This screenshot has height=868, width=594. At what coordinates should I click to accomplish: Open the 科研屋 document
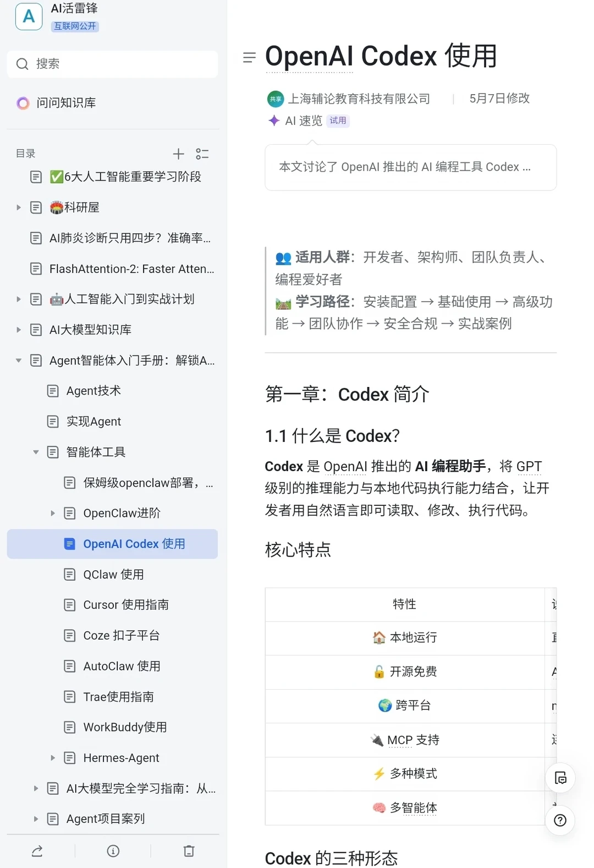coord(75,208)
